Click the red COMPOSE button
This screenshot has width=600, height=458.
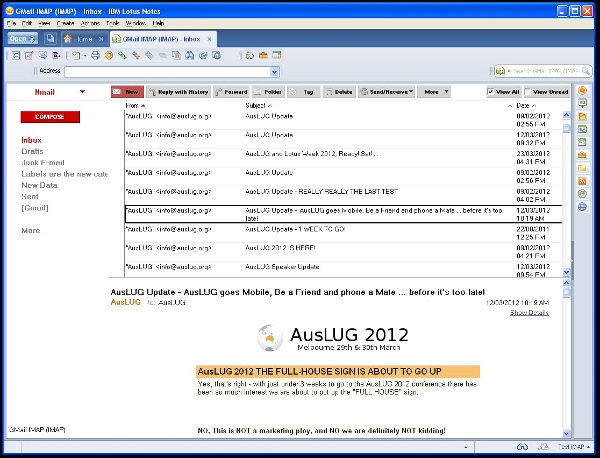(50, 117)
